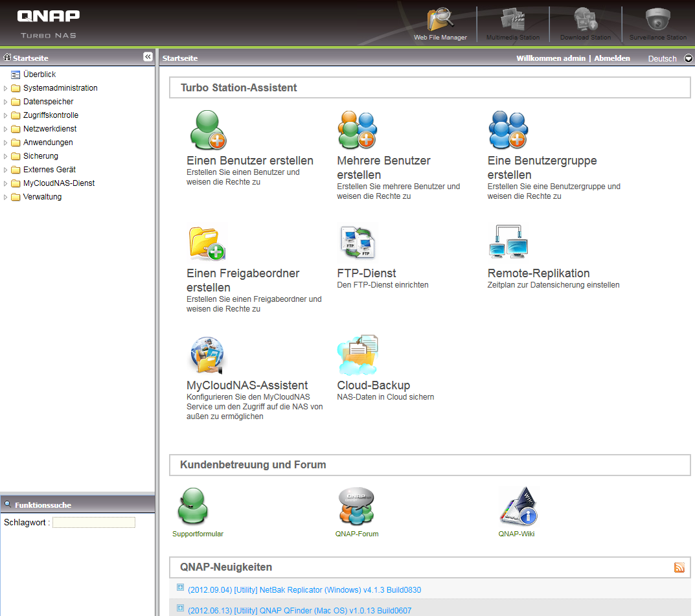The height and width of the screenshot is (616, 695).
Task: Click the Supportformular green headset icon
Action: click(x=193, y=506)
